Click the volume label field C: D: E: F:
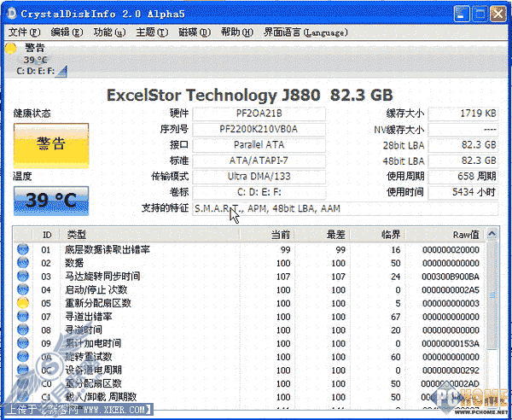The image size is (512, 420). [x=259, y=192]
